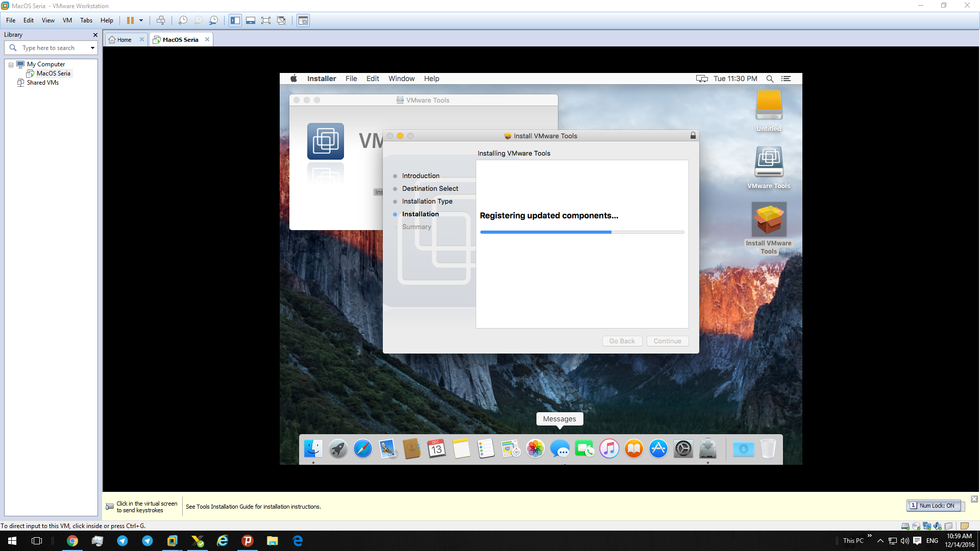Click the Installation step in installer sidebar
Viewport: 980px width, 551px height.
[x=420, y=214]
